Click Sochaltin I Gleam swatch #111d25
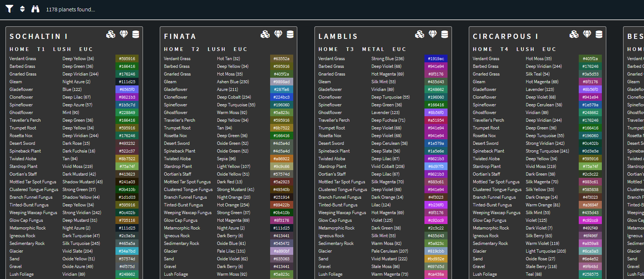Viewport: 644px width, 279px height. point(127,82)
